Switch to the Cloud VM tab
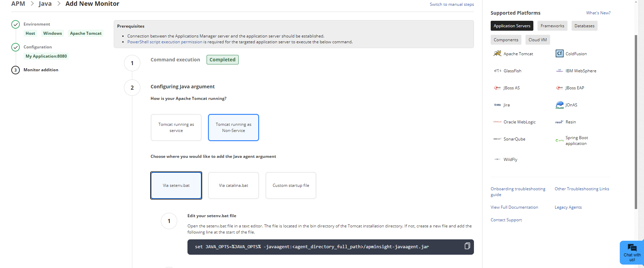644x268 pixels. [x=537, y=40]
